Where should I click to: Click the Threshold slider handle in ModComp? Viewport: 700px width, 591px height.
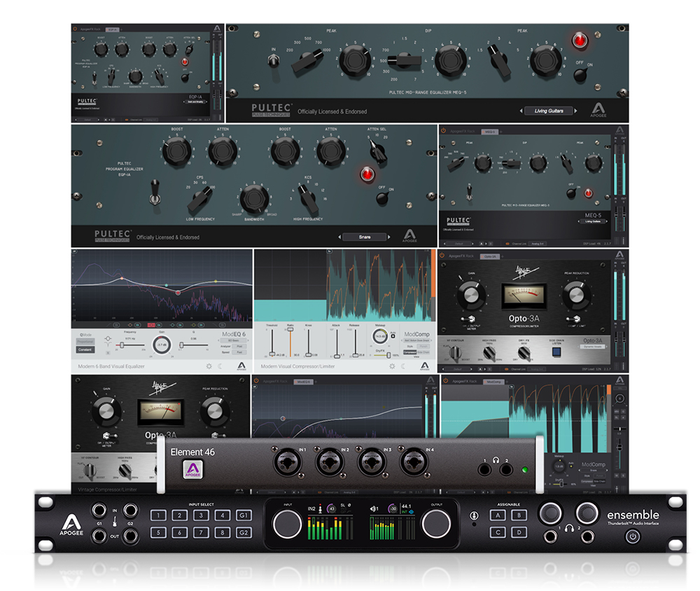[x=272, y=354]
